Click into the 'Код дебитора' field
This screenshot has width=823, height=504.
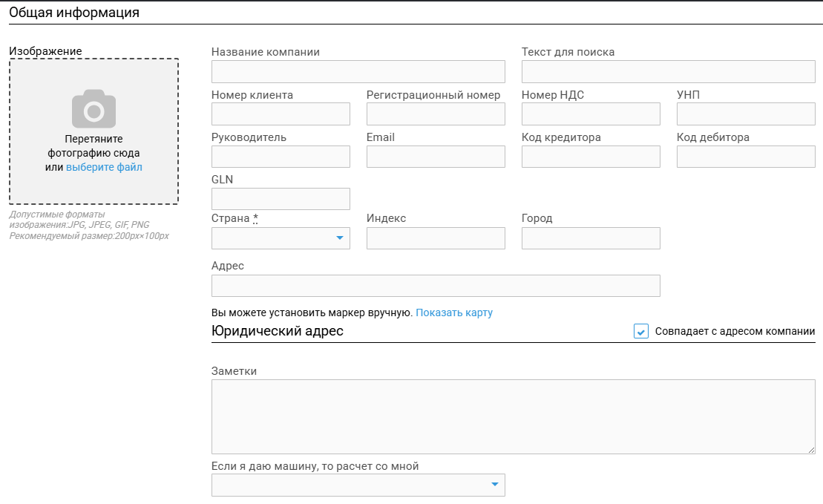tap(746, 157)
